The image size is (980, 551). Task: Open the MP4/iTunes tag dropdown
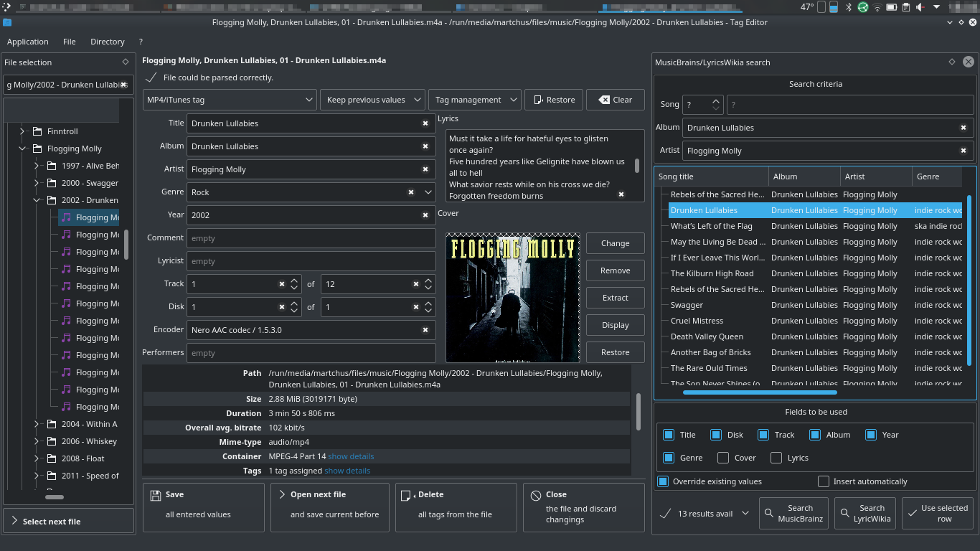[230, 100]
